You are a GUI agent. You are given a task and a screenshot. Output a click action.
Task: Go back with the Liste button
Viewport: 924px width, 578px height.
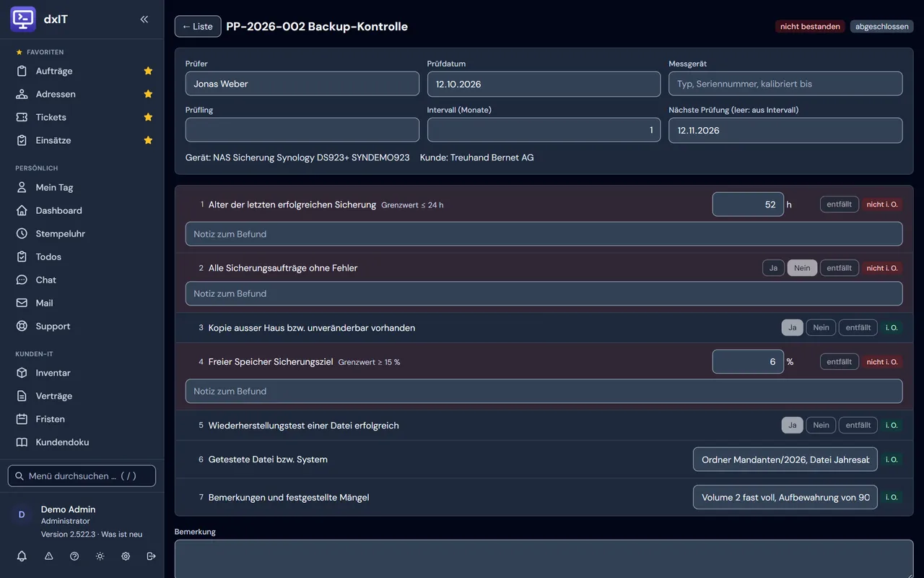click(198, 27)
